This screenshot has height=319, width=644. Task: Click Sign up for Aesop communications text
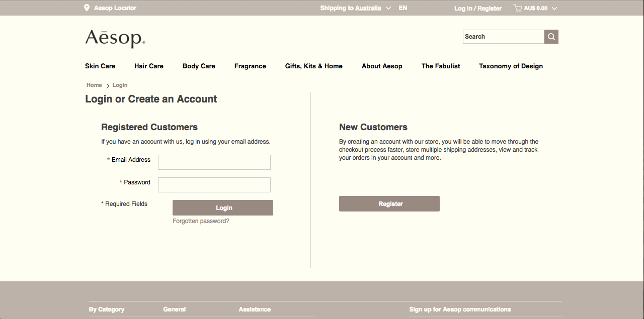tap(460, 309)
